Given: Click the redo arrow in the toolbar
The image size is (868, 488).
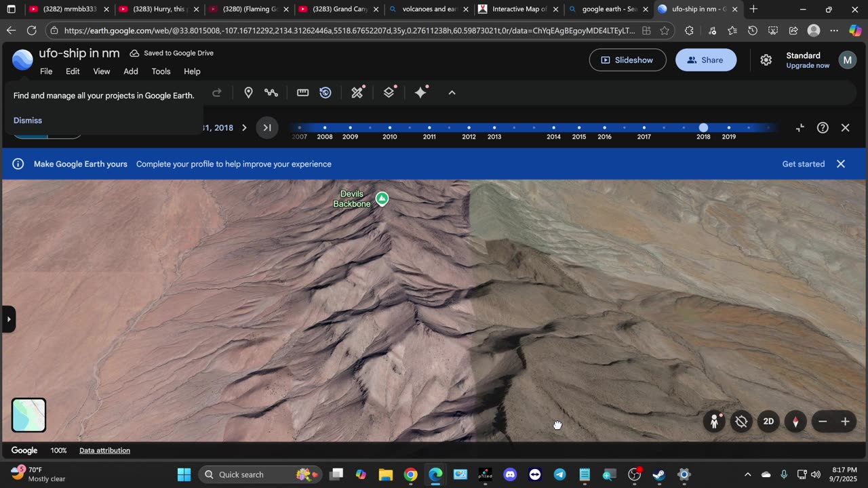Looking at the screenshot, I should (x=217, y=93).
